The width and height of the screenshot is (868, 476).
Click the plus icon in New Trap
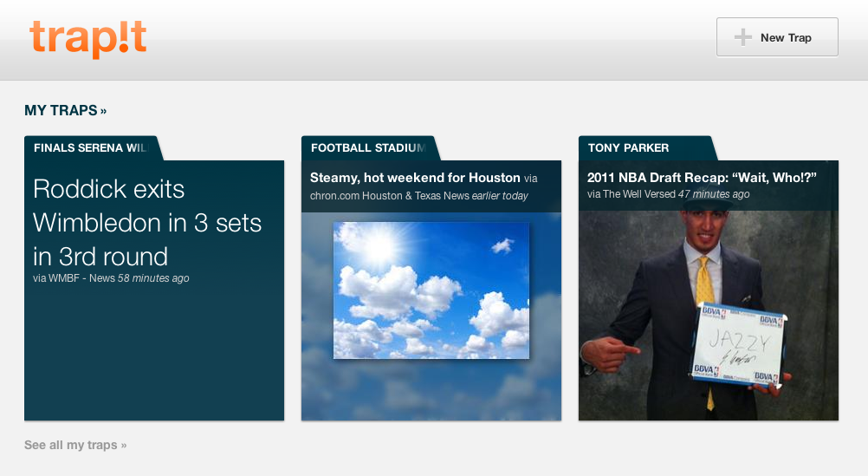[x=743, y=37]
